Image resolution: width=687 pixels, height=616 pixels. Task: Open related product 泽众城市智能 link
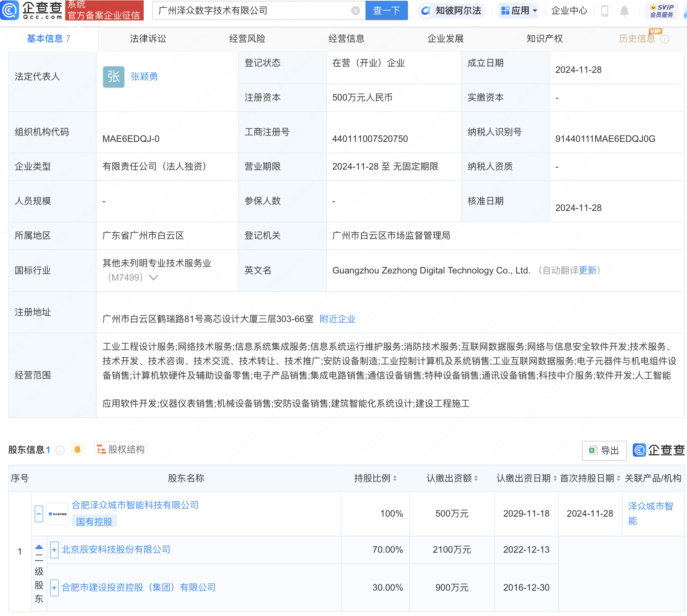[x=651, y=514]
